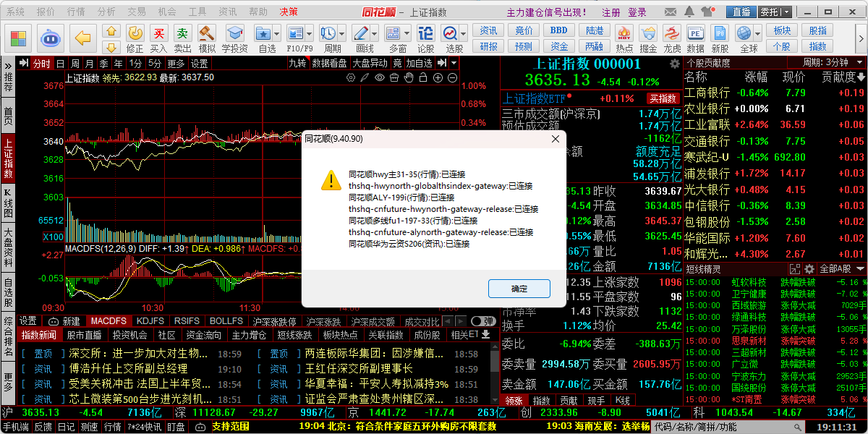Open the 系统 menu
The image size is (868, 434).
[x=15, y=12]
